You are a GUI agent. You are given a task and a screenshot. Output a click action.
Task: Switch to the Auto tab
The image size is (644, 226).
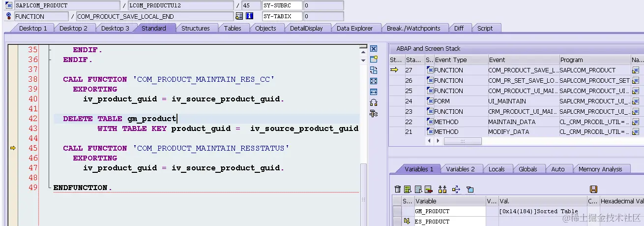(558, 169)
